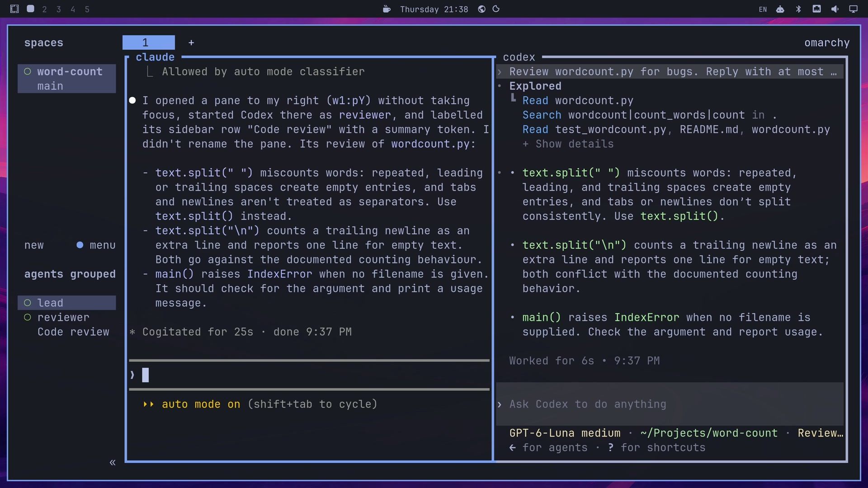Click the omarchy label at top right

tap(827, 42)
